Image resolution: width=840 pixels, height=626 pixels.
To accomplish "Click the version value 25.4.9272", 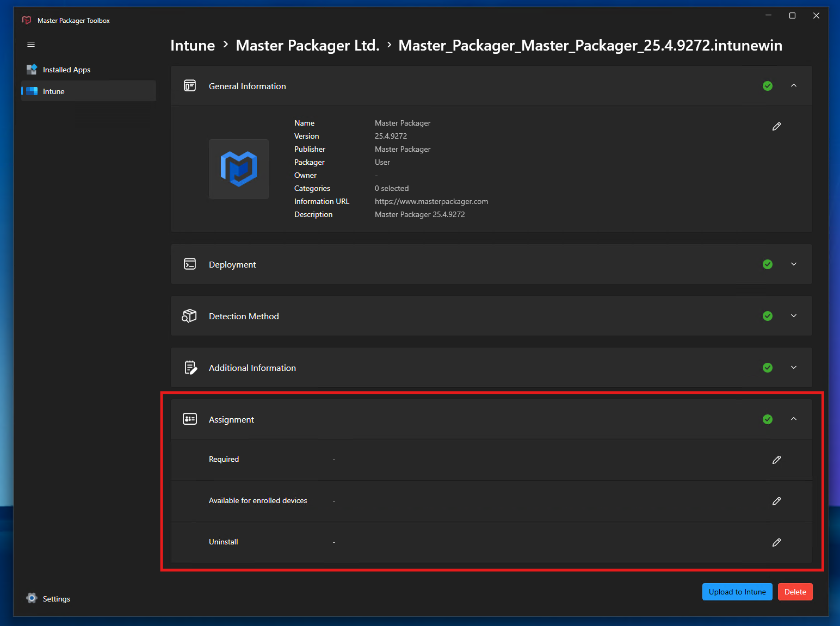I will click(391, 136).
